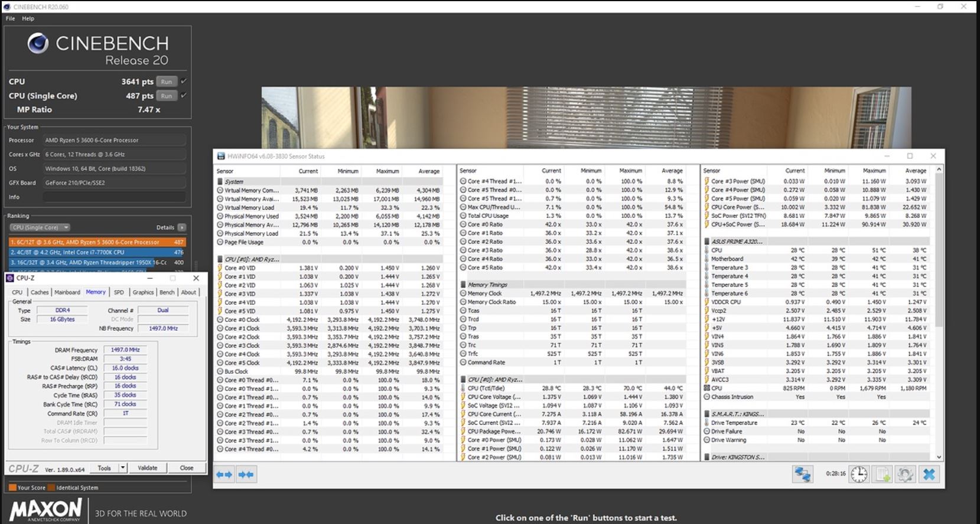Click the CPU fan RPM icon
980x524 pixels.
coord(707,389)
